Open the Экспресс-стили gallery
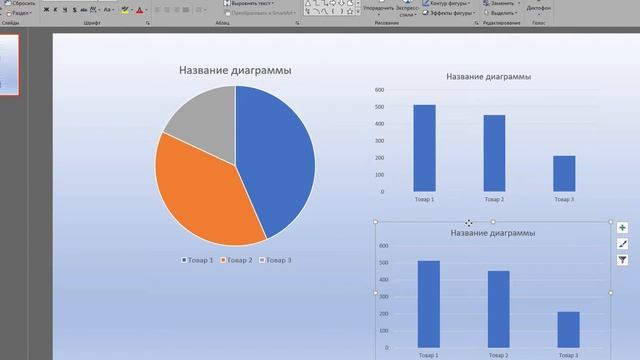The width and height of the screenshot is (640, 360). pyautogui.click(x=407, y=8)
